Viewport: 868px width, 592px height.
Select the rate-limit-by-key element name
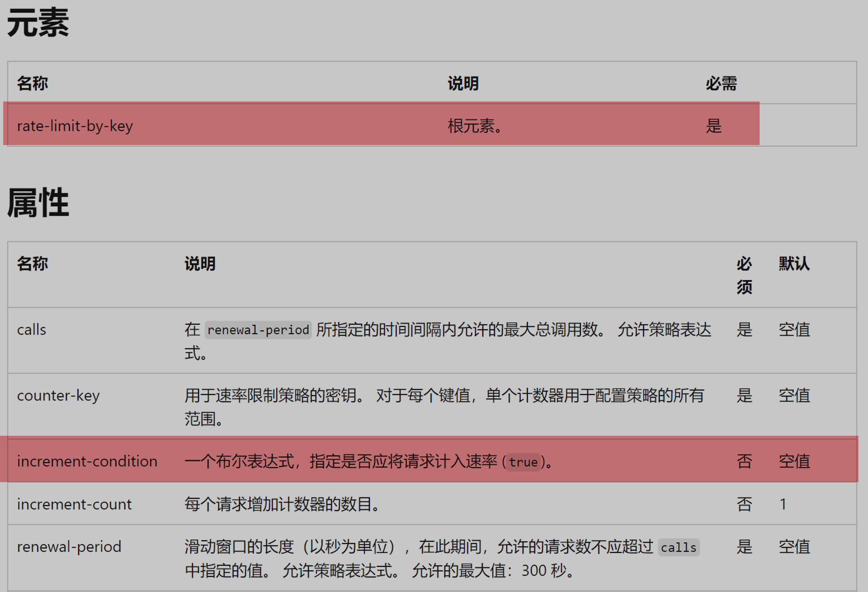[x=75, y=126]
